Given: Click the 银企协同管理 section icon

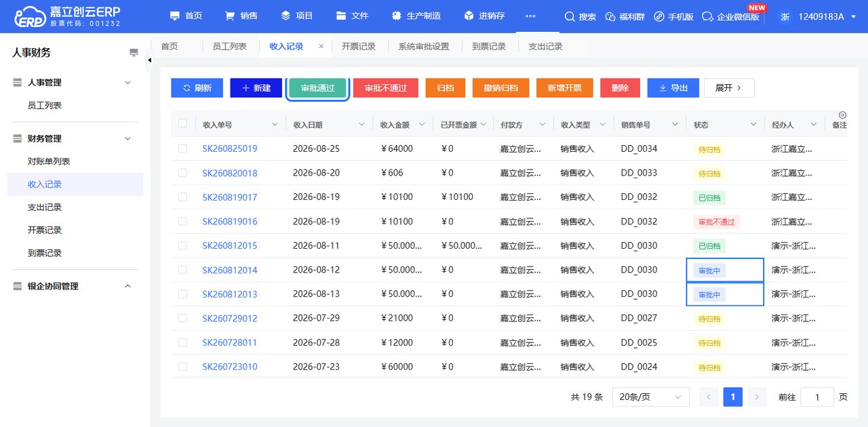Looking at the screenshot, I should click(x=18, y=287).
